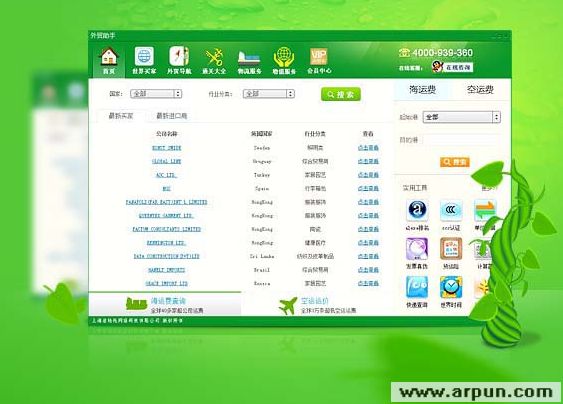Launch the unit conversion arrows tool icon

[x=484, y=210]
